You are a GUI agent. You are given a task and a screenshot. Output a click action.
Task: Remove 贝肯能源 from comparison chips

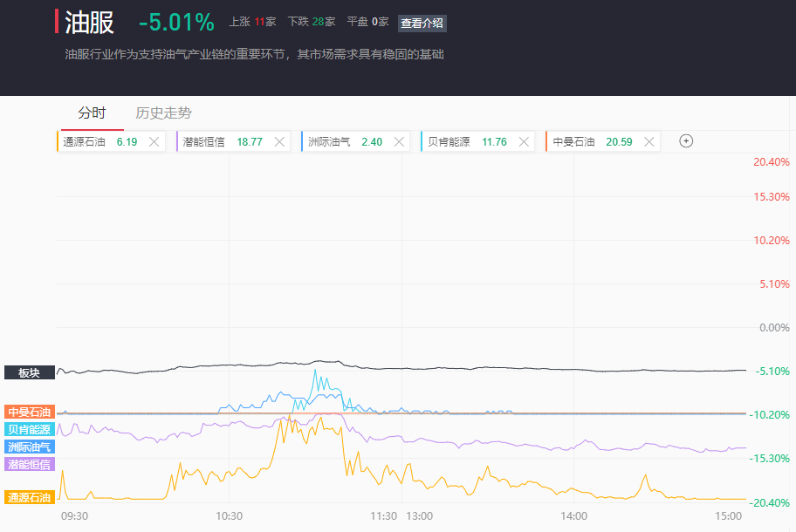click(524, 142)
